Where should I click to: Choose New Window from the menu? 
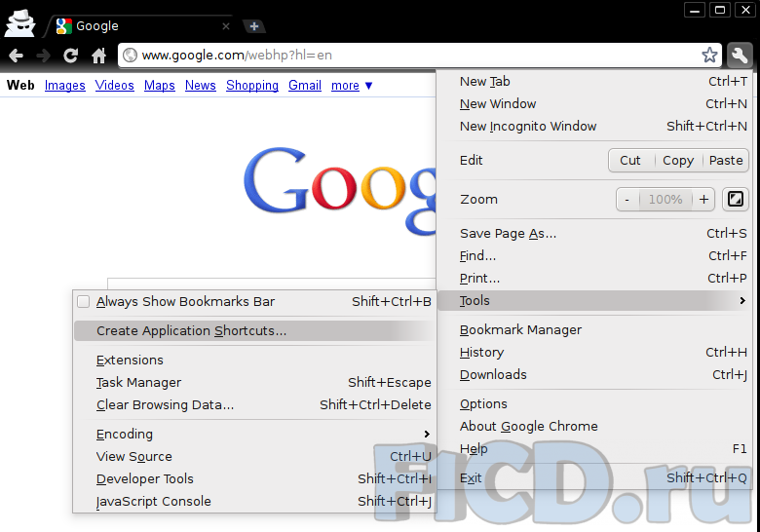tap(596, 103)
